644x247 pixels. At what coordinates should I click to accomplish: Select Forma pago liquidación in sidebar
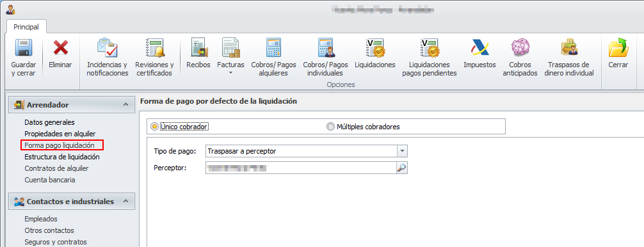(60, 145)
